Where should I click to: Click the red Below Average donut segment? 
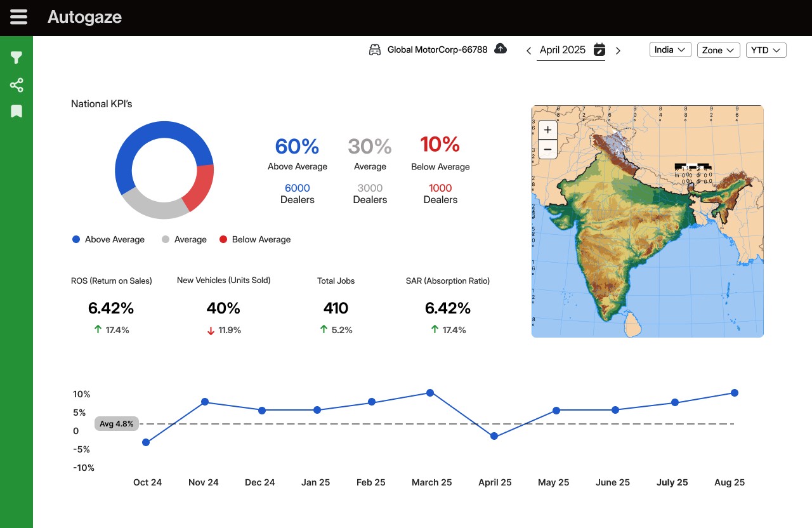201,187
